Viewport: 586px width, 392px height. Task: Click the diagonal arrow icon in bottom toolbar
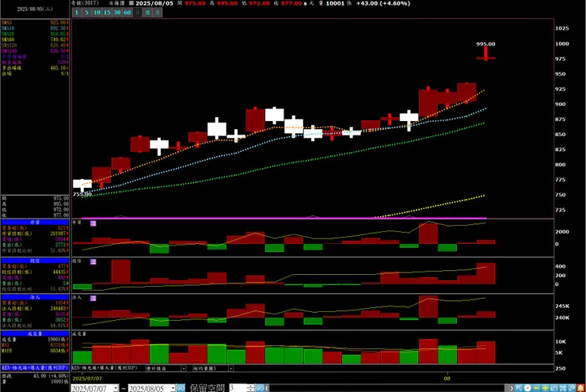coord(519,388)
